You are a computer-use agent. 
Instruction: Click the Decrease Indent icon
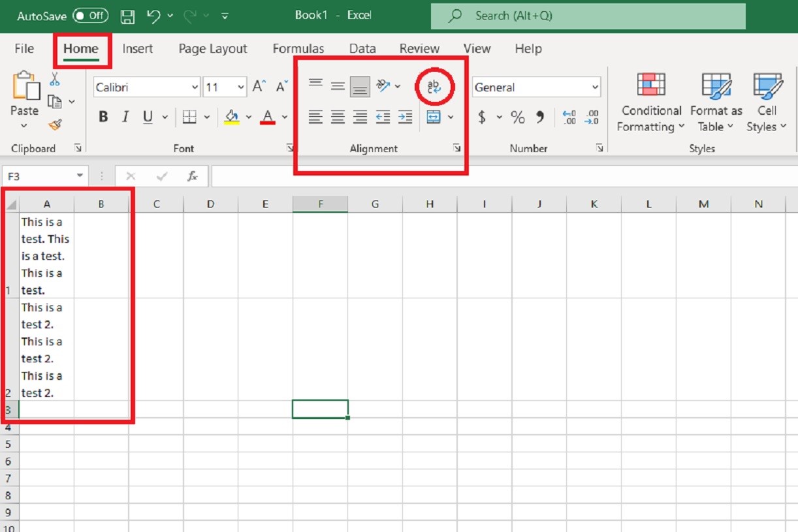383,117
